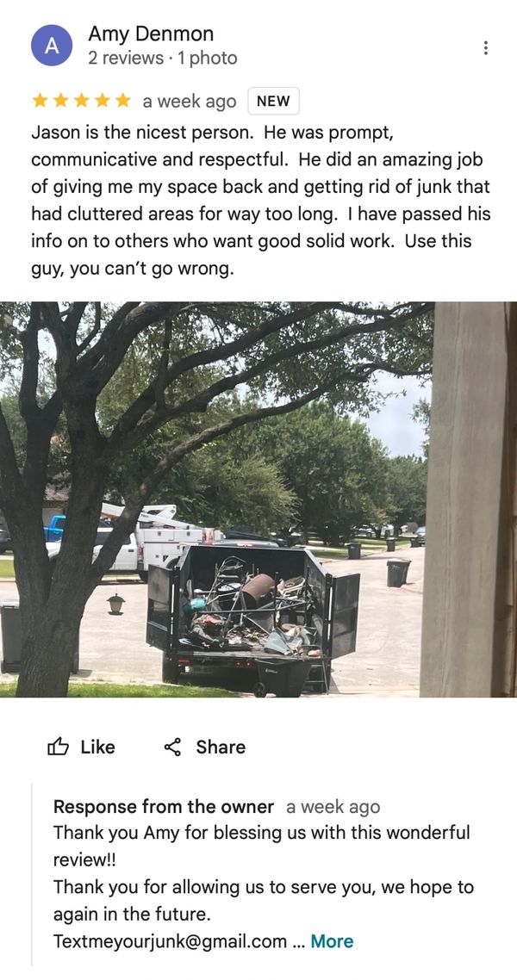
Task: Click the first rating star
Action: pos(40,101)
